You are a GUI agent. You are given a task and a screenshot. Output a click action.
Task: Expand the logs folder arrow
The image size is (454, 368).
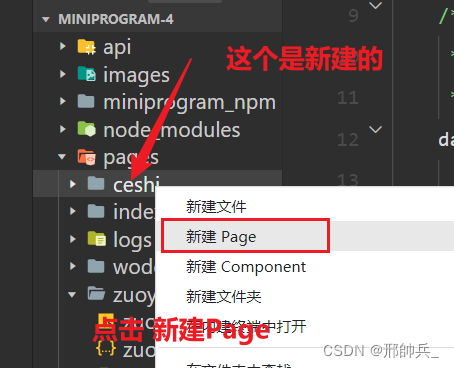[x=73, y=239]
